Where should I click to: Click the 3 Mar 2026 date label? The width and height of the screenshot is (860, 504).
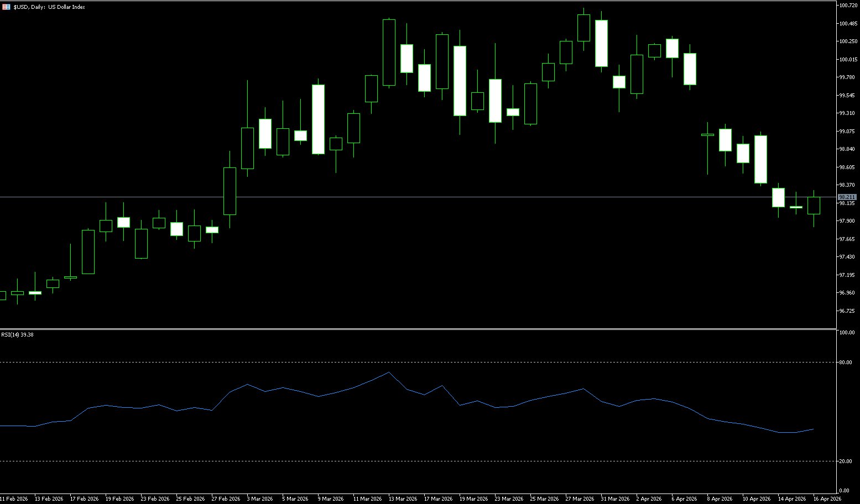pyautogui.click(x=259, y=498)
